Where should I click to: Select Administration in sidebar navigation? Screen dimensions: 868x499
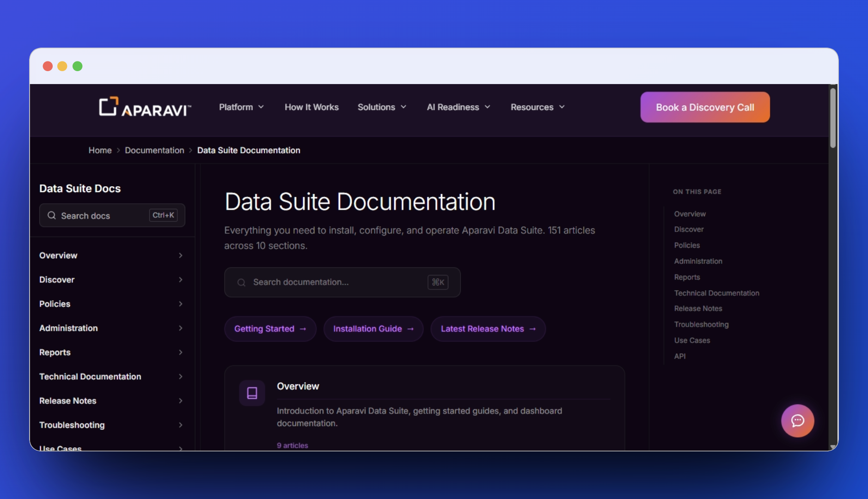[68, 328]
